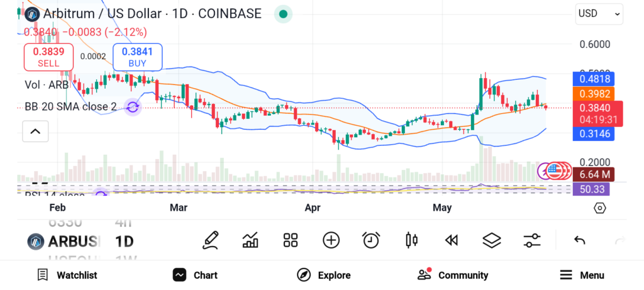Open chart scale settings hexagon icon
644x290 pixels.
click(599, 208)
